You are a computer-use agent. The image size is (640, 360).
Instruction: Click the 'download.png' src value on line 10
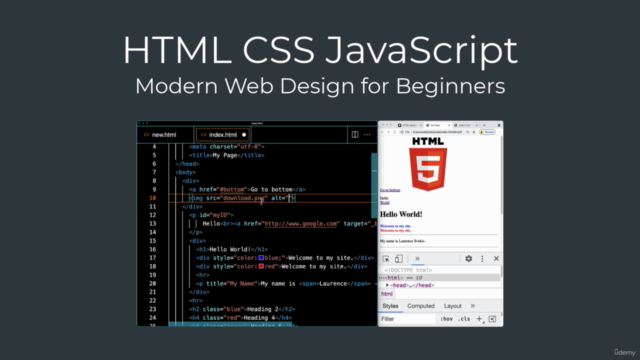[x=243, y=198]
